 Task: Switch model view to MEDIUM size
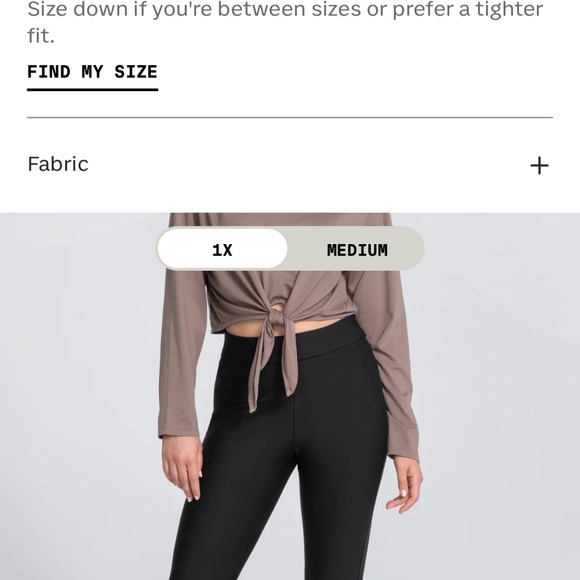click(357, 250)
